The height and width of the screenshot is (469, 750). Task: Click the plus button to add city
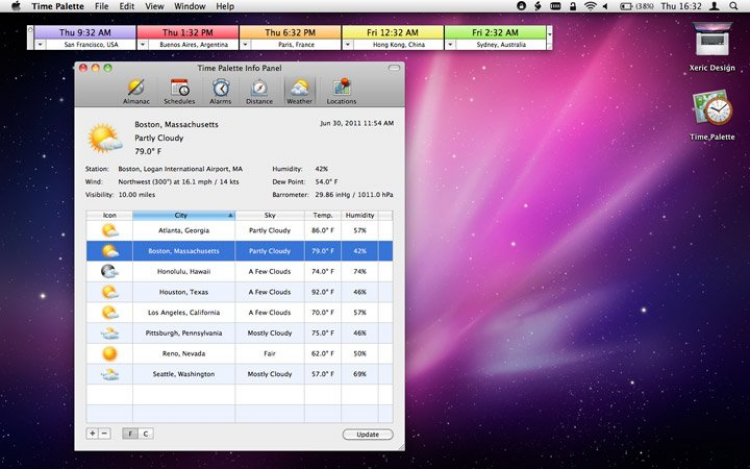[93, 433]
